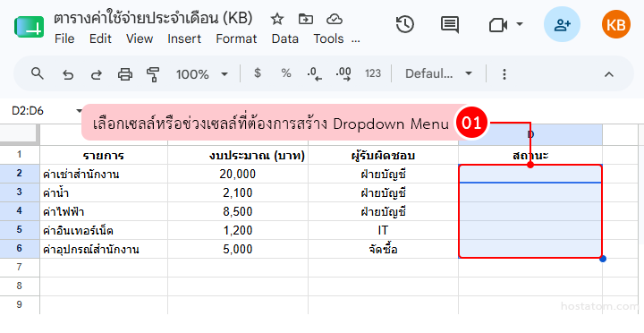Activate the paint format tool
Image resolution: width=644 pixels, height=333 pixels.
[x=153, y=74]
